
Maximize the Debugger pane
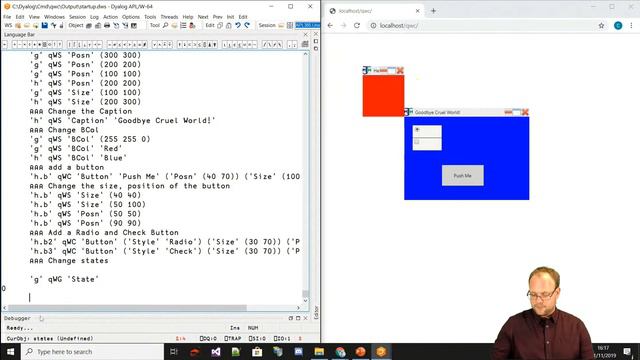coord(298,318)
